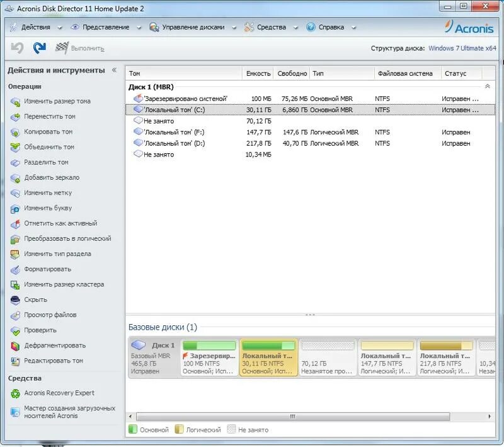Select the 30,11 ГБ NTFS partition block
504x447 pixels.
268,357
